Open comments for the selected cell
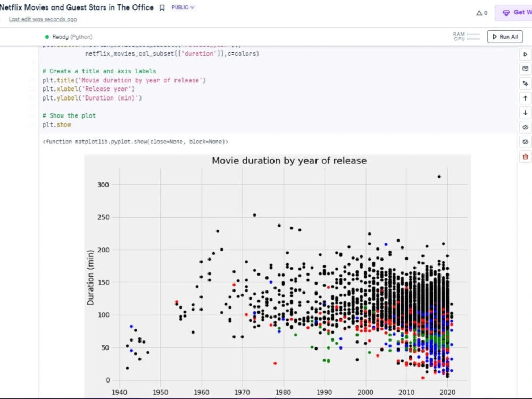532x399 pixels. coord(525,69)
